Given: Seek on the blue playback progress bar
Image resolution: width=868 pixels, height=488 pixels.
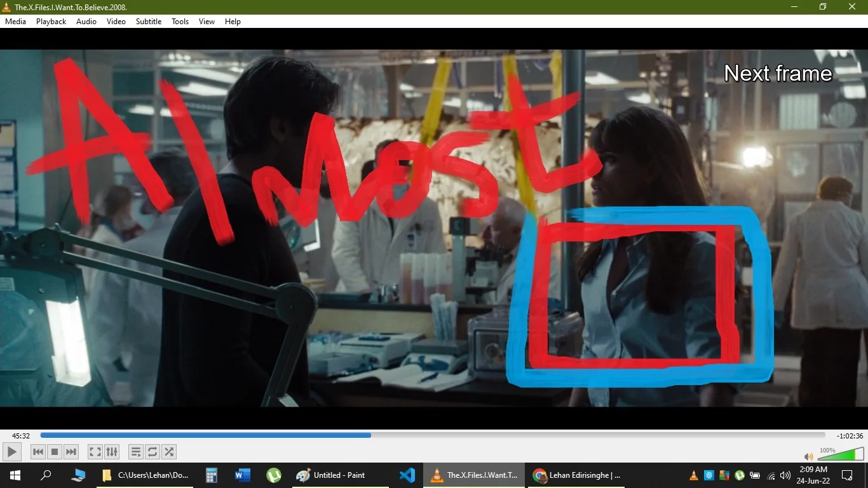Looking at the screenshot, I should point(433,435).
